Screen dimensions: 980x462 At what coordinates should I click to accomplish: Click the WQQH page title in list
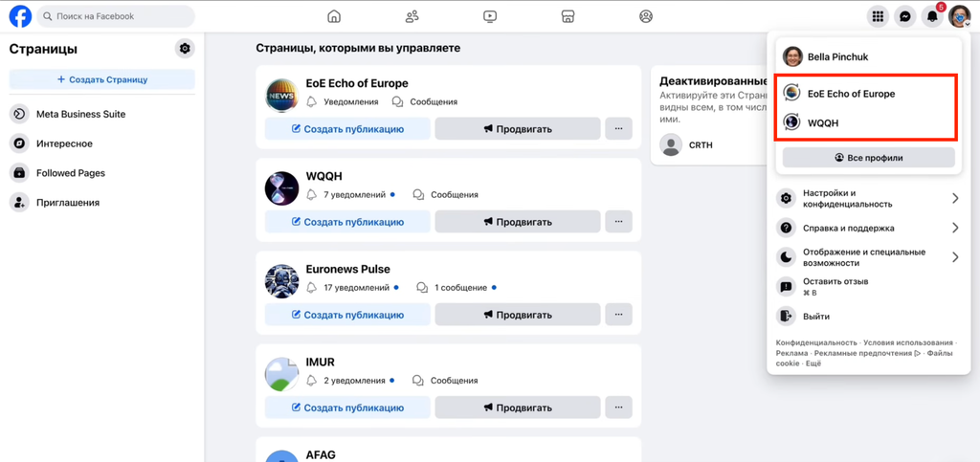point(323,176)
